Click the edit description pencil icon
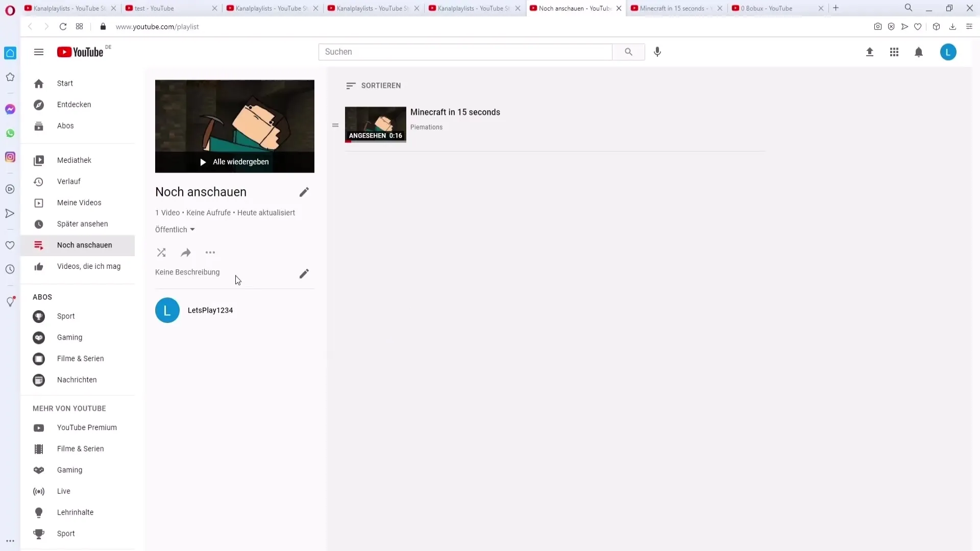This screenshot has height=551, width=980. click(304, 274)
